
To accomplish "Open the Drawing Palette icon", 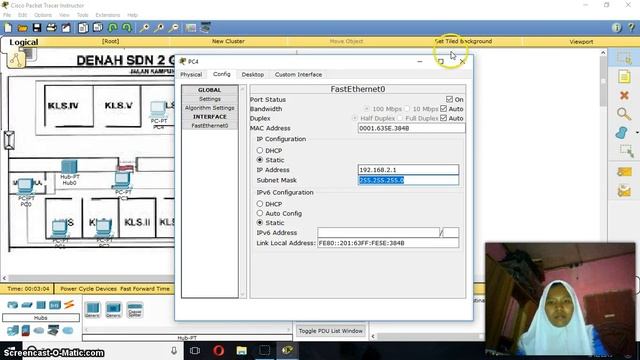I will [x=191, y=28].
